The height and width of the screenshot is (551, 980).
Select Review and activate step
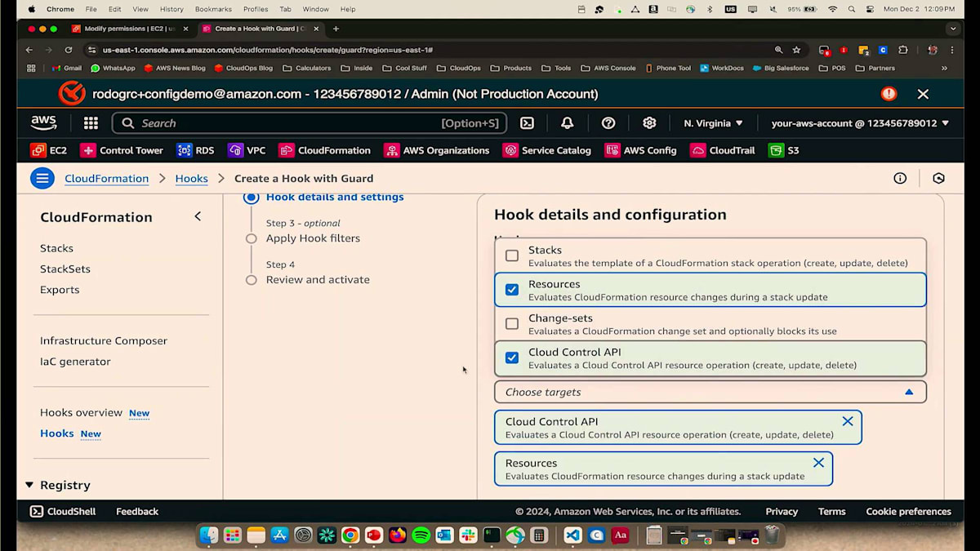(x=318, y=280)
